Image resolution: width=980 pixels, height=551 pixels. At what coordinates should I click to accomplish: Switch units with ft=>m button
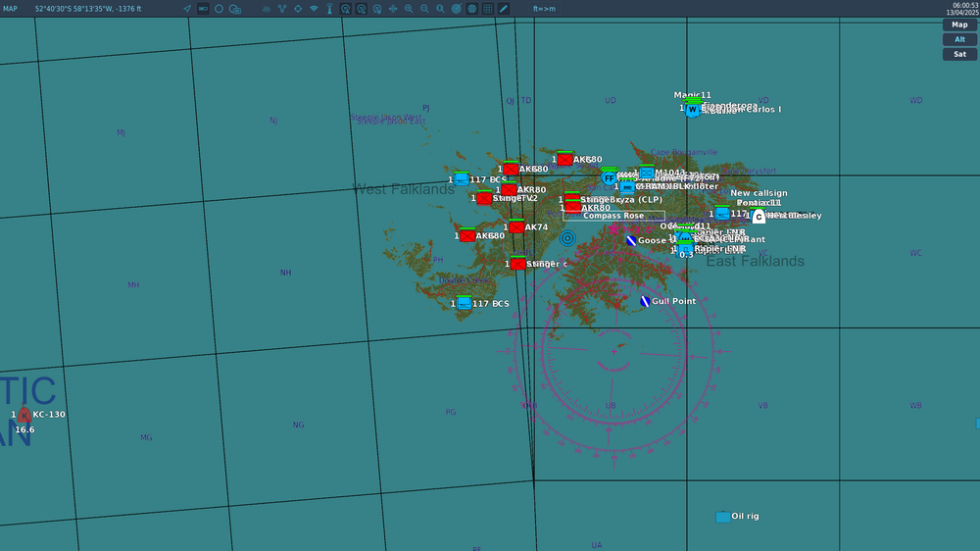[544, 9]
